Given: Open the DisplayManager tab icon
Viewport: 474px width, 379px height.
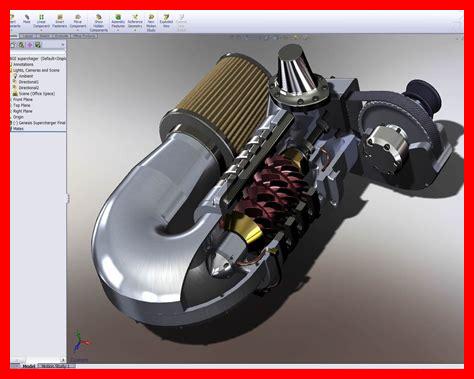Looking at the screenshot, I should point(38,45).
